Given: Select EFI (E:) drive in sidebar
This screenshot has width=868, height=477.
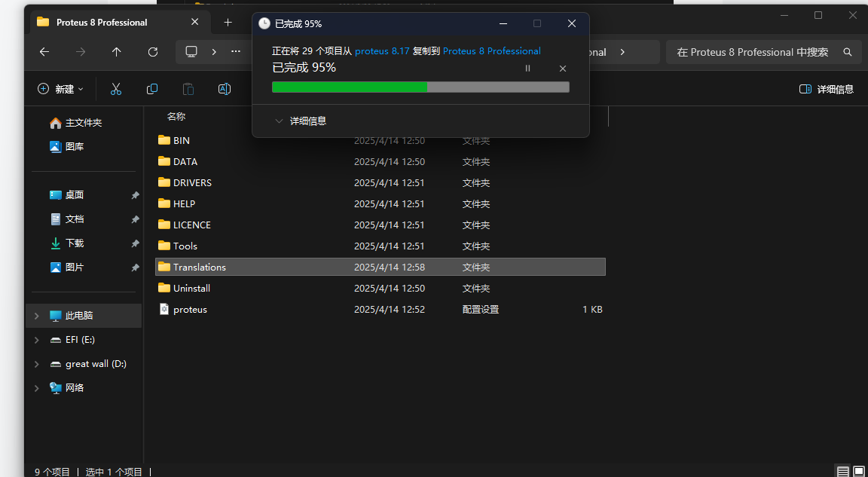Looking at the screenshot, I should click(81, 340).
